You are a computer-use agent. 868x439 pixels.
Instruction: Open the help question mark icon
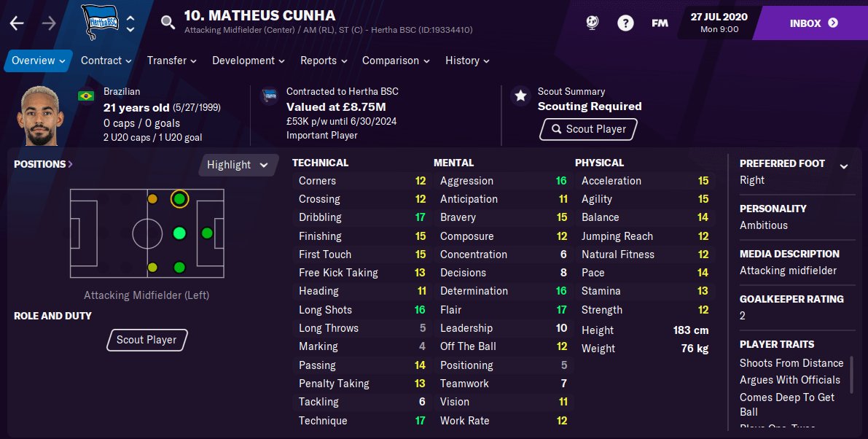pyautogui.click(x=625, y=23)
